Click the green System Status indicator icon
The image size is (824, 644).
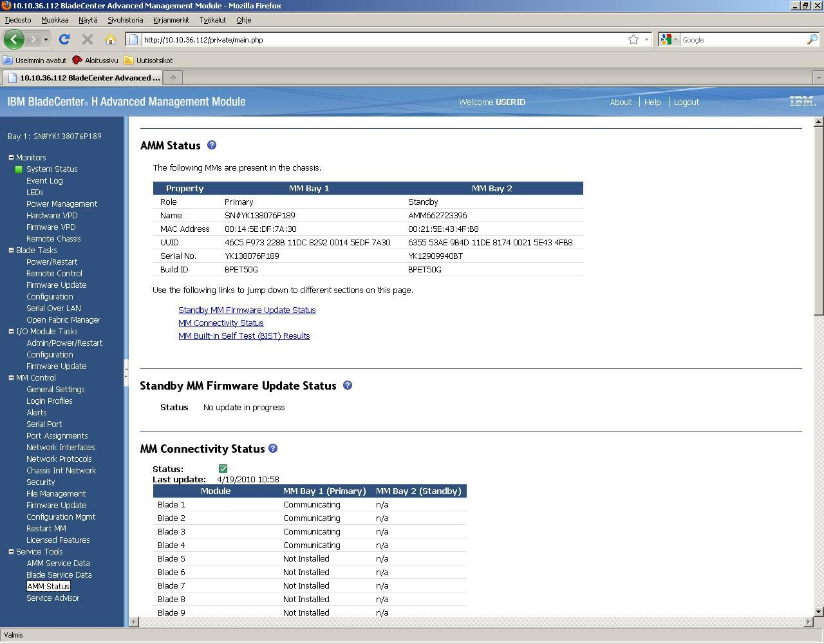(x=19, y=169)
